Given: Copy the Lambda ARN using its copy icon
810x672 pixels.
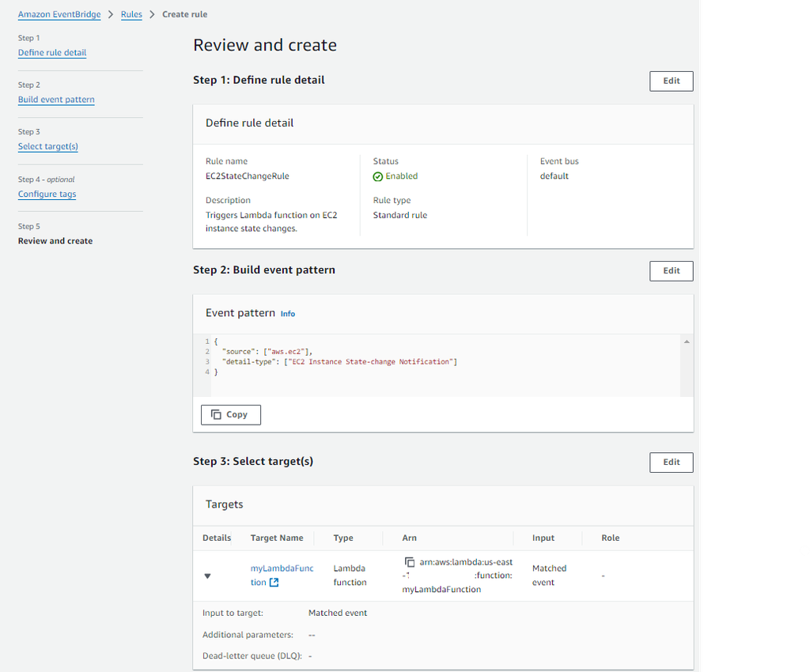Looking at the screenshot, I should pos(409,562).
